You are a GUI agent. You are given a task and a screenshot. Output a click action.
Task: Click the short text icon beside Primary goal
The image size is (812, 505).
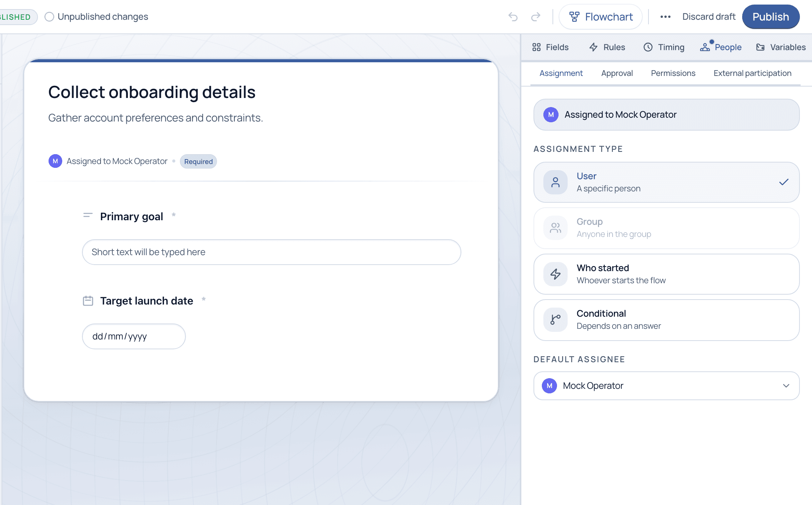pyautogui.click(x=88, y=215)
